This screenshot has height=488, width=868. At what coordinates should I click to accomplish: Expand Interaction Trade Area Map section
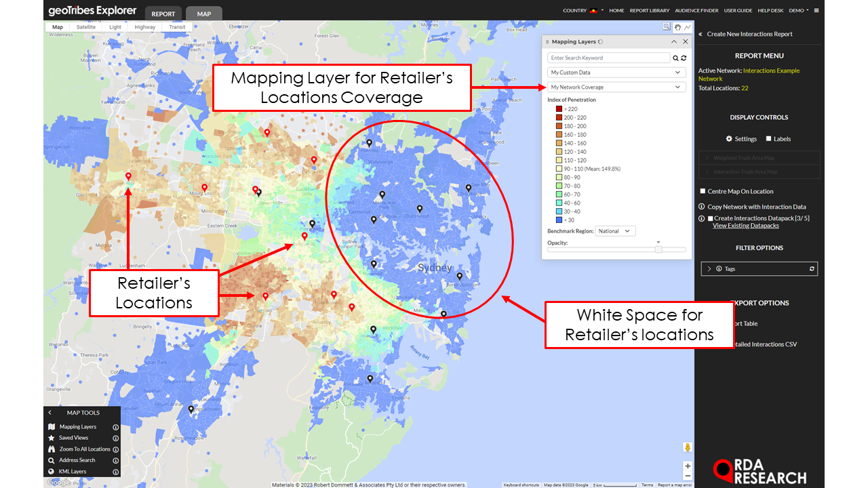coord(759,171)
